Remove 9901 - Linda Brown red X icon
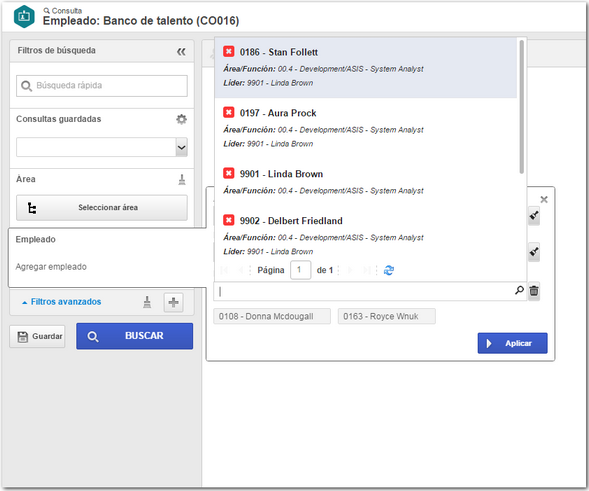Image resolution: width=589 pixels, height=491 pixels. tap(228, 173)
